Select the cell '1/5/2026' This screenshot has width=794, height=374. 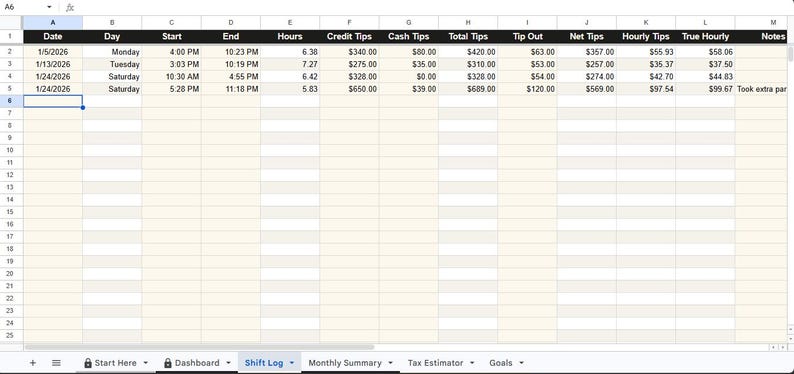click(53, 52)
